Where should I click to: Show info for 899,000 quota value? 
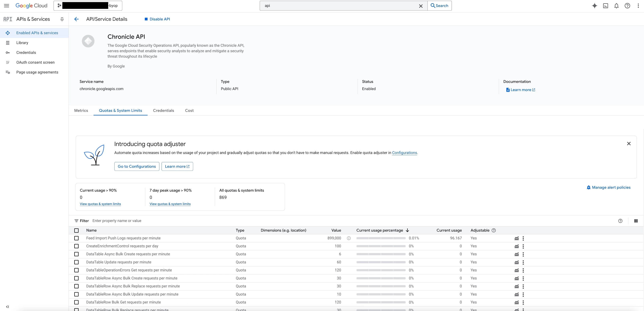click(349, 238)
